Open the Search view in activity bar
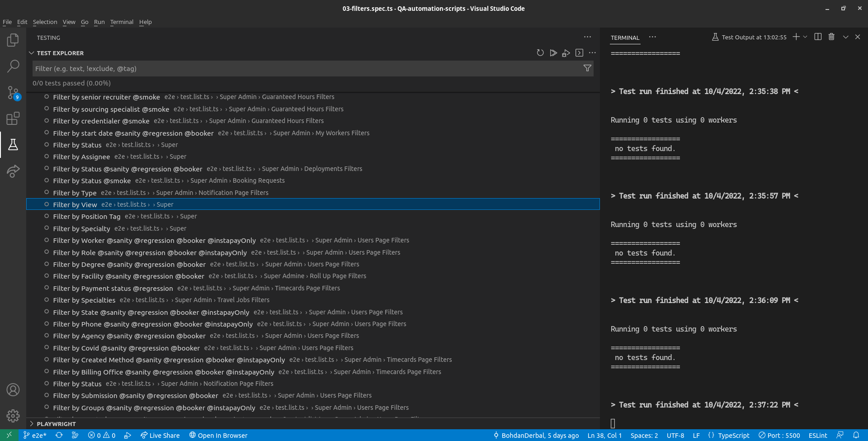Screen dimensions: 868x441 tap(13, 66)
